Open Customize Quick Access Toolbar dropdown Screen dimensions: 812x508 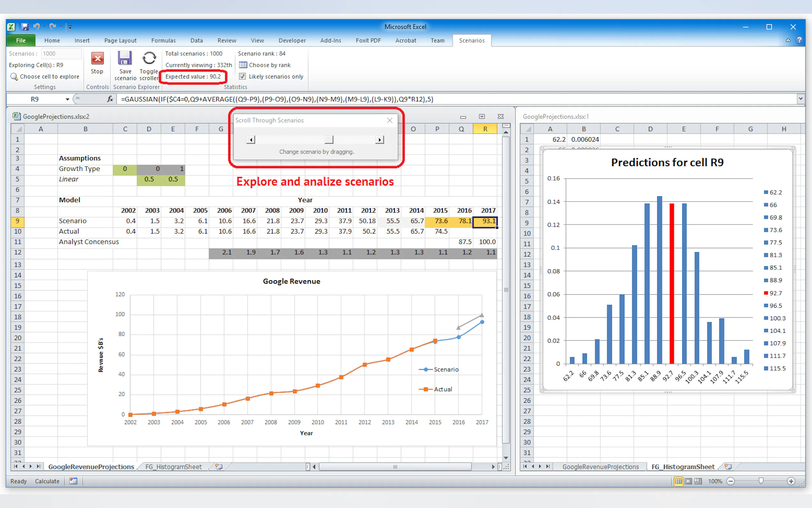(x=70, y=27)
